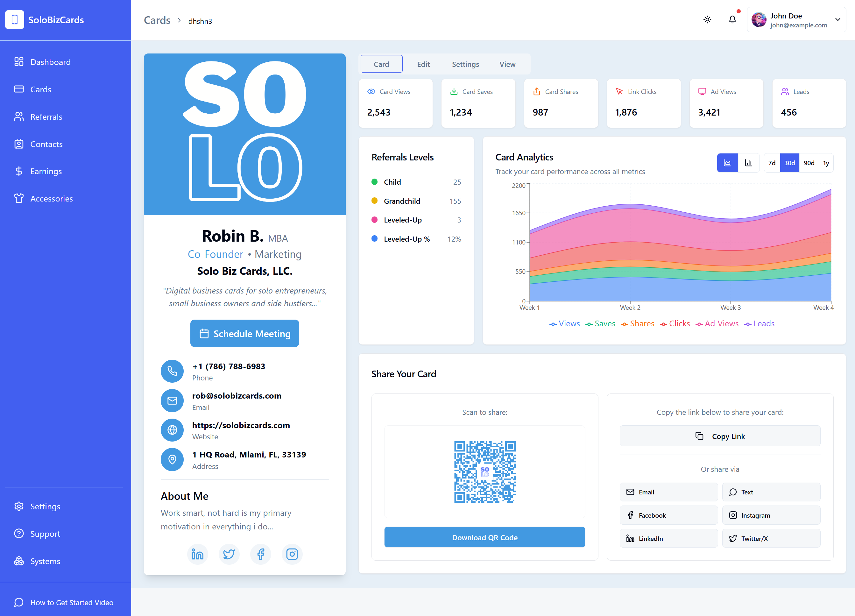Open the Accessories section
Viewport: 855px width, 616px height.
(51, 198)
